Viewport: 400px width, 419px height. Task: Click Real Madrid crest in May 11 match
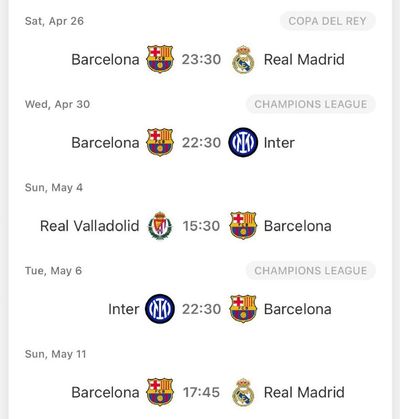[x=243, y=392]
